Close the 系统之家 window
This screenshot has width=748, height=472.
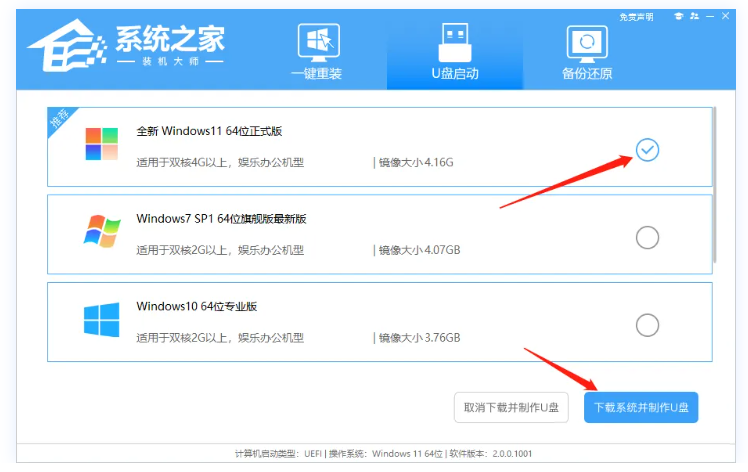725,16
